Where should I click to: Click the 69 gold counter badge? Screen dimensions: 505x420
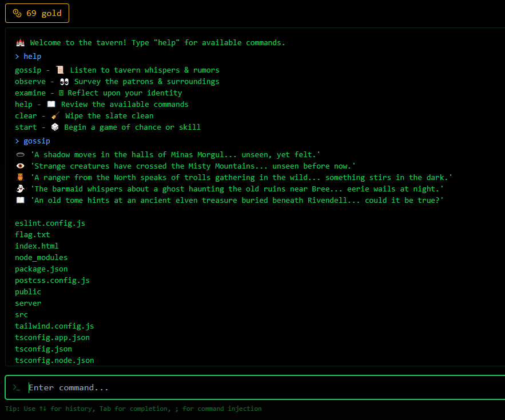point(37,13)
